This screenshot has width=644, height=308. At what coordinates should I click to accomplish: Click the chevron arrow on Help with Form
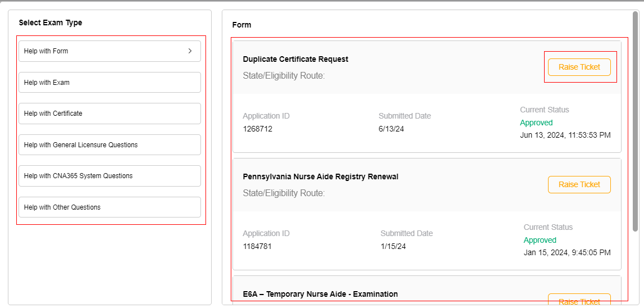[x=190, y=51]
